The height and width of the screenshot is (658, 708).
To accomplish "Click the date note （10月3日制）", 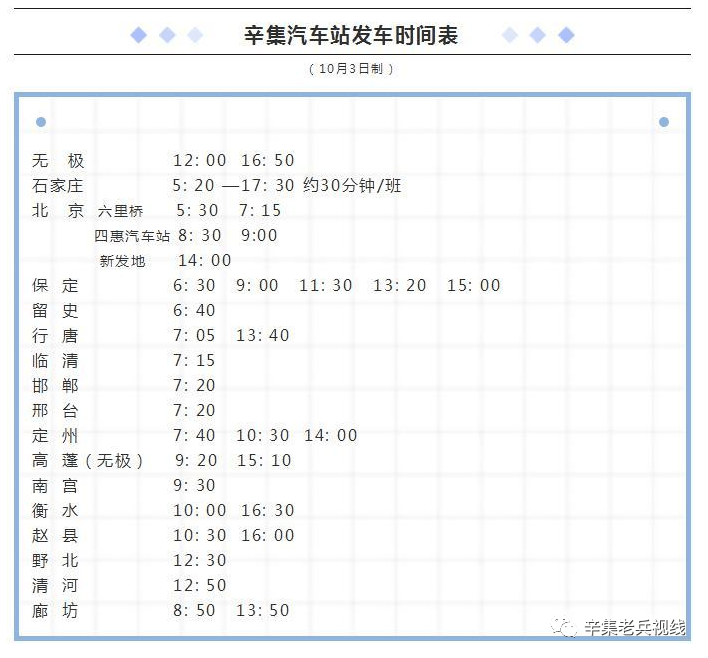I will (x=351, y=69).
